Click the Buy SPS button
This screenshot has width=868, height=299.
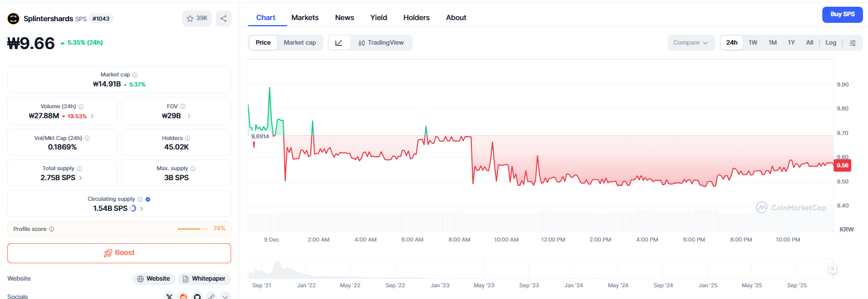[x=842, y=15]
